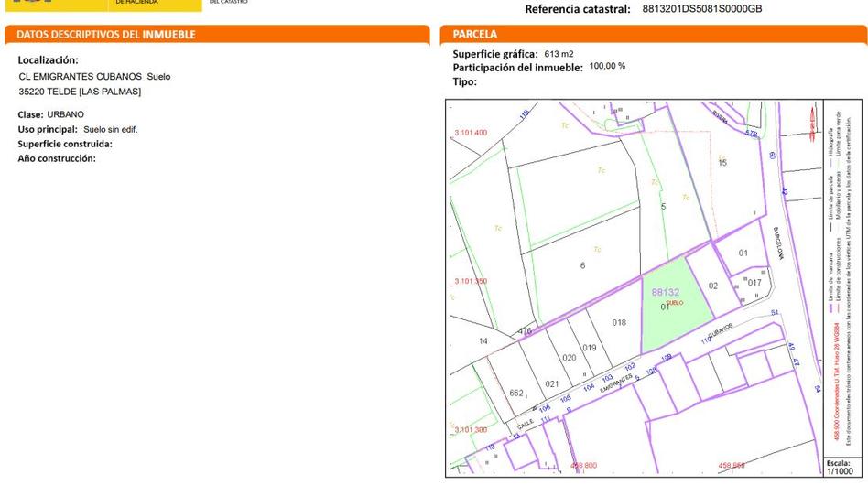This screenshot has height=496, width=868.
Task: Click the 458.800 coordinate label
Action: coord(583,466)
